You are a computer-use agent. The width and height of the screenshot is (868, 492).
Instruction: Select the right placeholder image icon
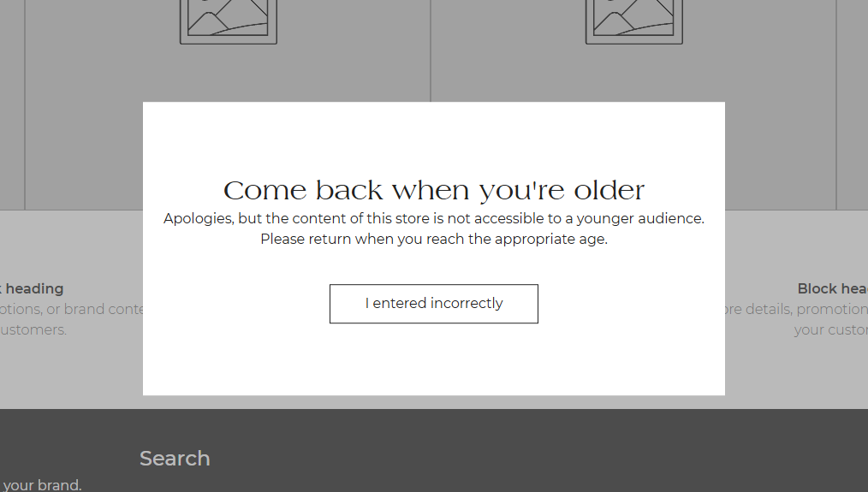(x=633, y=21)
